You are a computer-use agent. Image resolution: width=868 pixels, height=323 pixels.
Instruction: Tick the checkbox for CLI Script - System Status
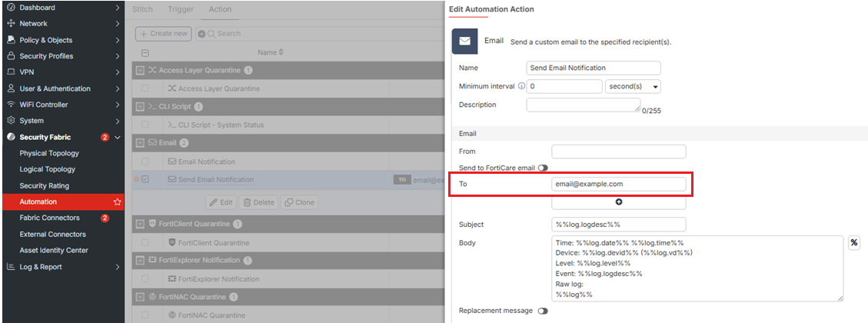click(x=145, y=125)
